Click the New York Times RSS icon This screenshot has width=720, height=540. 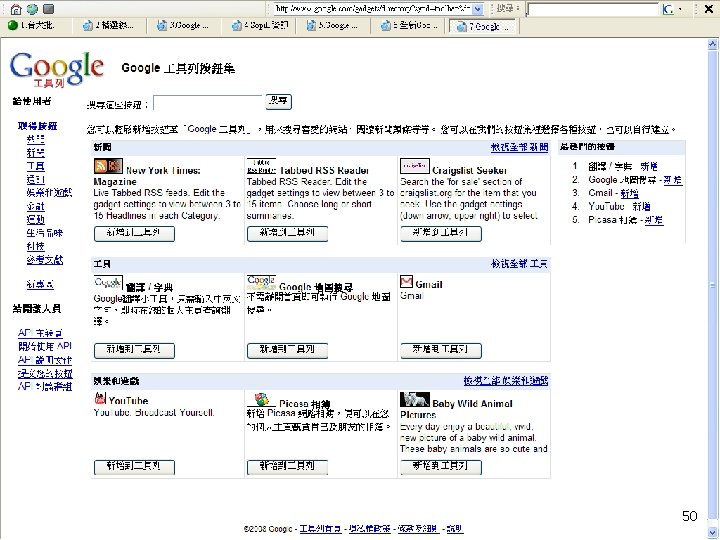click(x=108, y=166)
